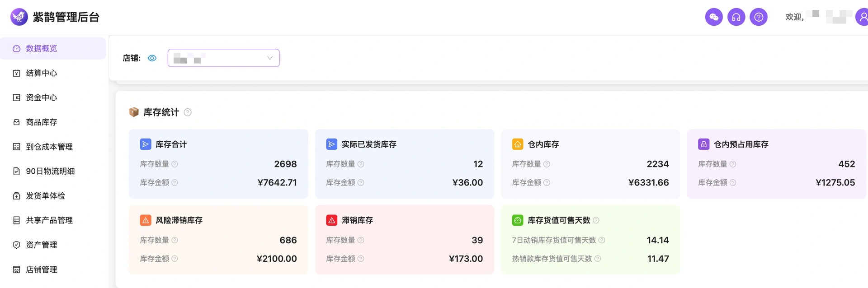Click 库存数量 help icon in 实际已发货库存 card

pyautogui.click(x=361, y=164)
